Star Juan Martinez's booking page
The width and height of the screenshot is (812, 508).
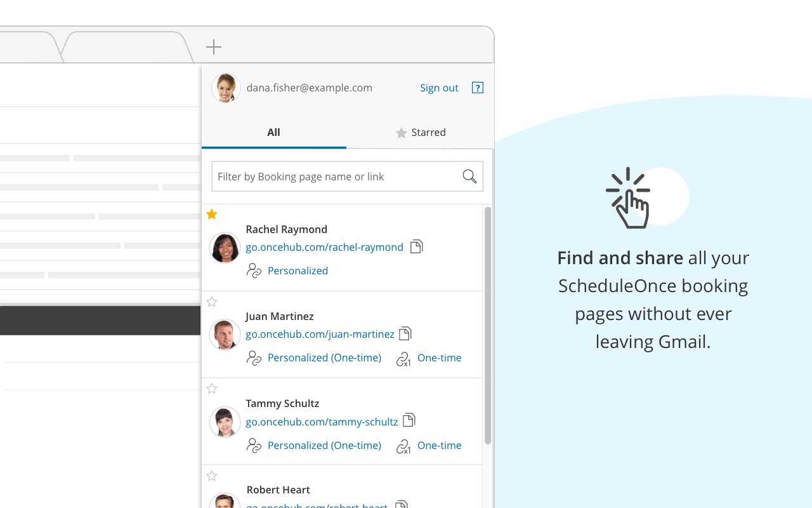coord(211,302)
